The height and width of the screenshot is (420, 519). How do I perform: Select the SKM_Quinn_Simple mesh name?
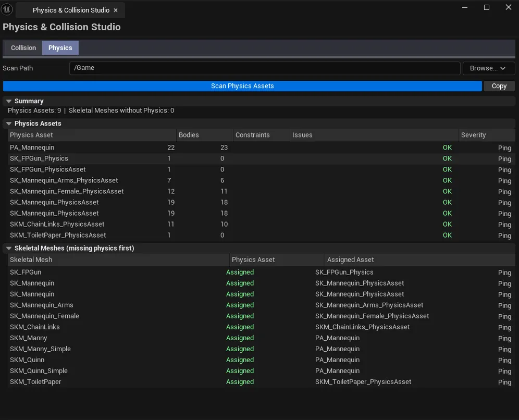[x=39, y=371]
